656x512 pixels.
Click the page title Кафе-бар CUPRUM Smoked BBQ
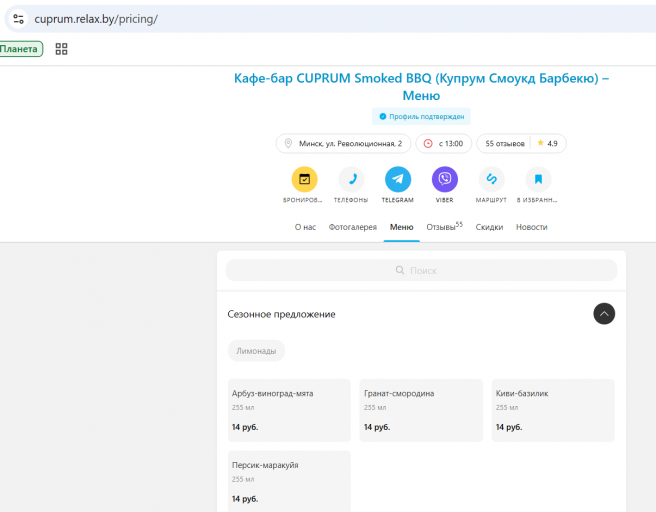click(x=421, y=87)
